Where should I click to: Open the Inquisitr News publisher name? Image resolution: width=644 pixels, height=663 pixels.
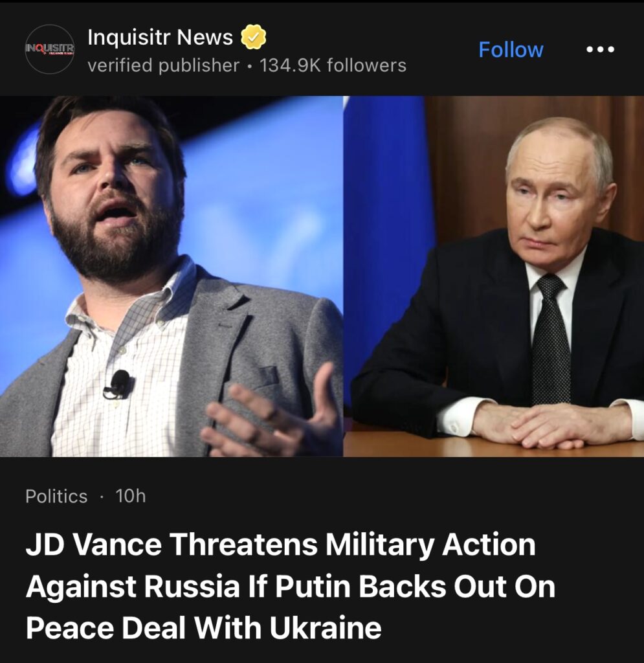click(160, 37)
